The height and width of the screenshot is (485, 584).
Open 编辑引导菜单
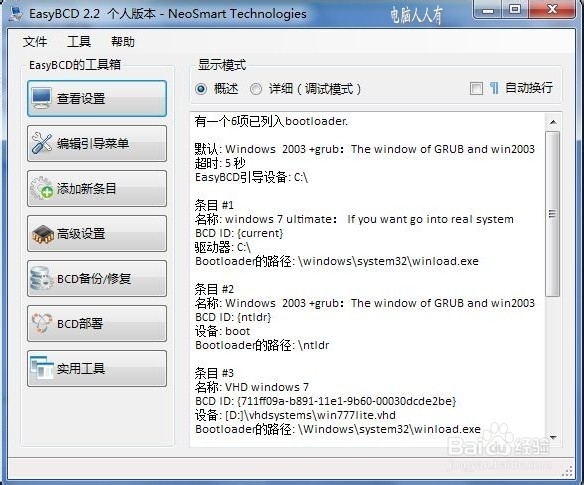pos(97,143)
